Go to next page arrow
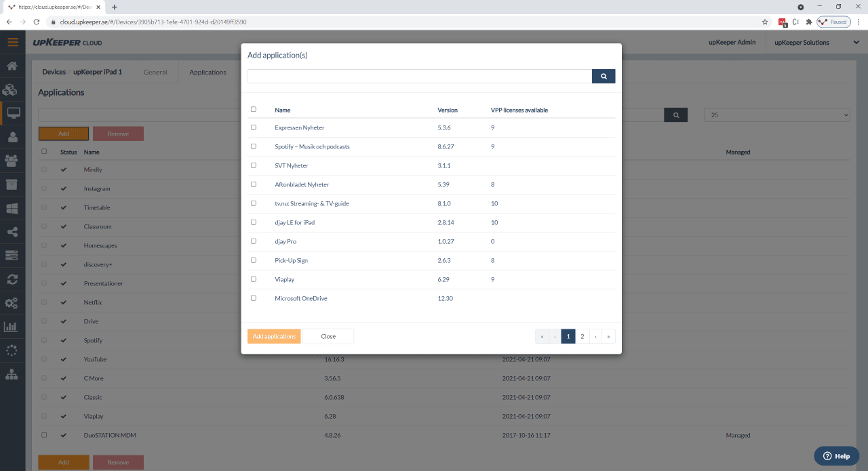The image size is (868, 471). click(x=595, y=336)
